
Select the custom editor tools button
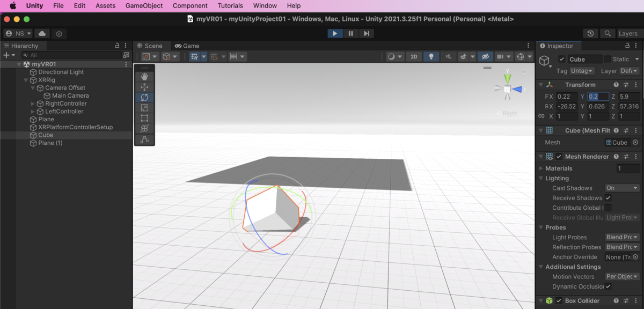click(144, 139)
